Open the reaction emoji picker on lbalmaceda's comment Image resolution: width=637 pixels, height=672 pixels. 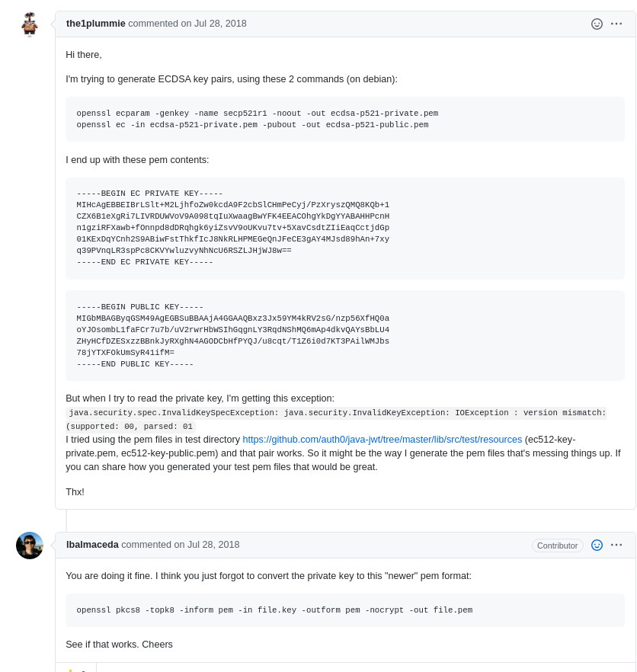tap(597, 545)
